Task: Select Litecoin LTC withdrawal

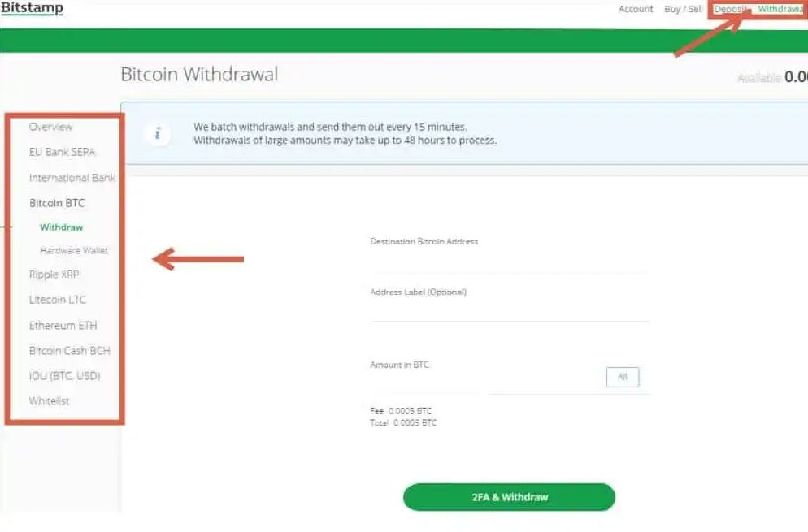Action: click(x=58, y=300)
